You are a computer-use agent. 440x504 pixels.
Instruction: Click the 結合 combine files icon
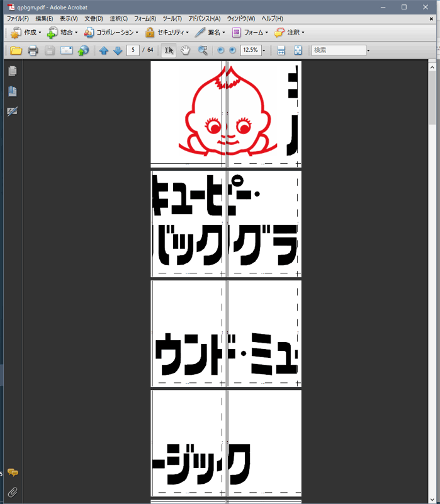[52, 33]
